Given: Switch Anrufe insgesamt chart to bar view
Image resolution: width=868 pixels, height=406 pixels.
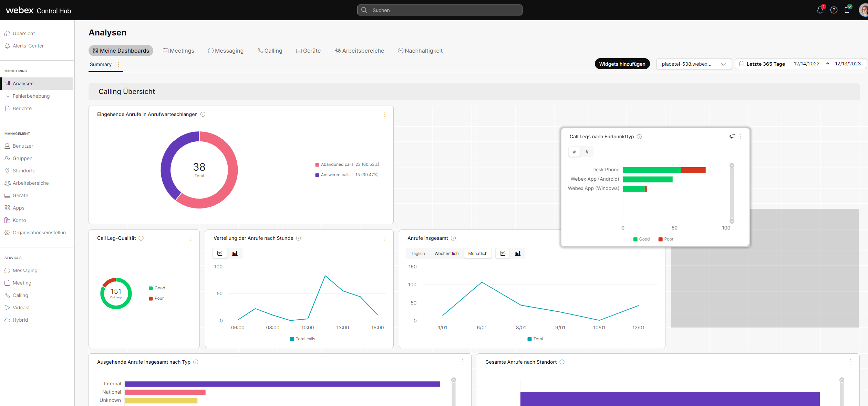Looking at the screenshot, I should pos(518,253).
